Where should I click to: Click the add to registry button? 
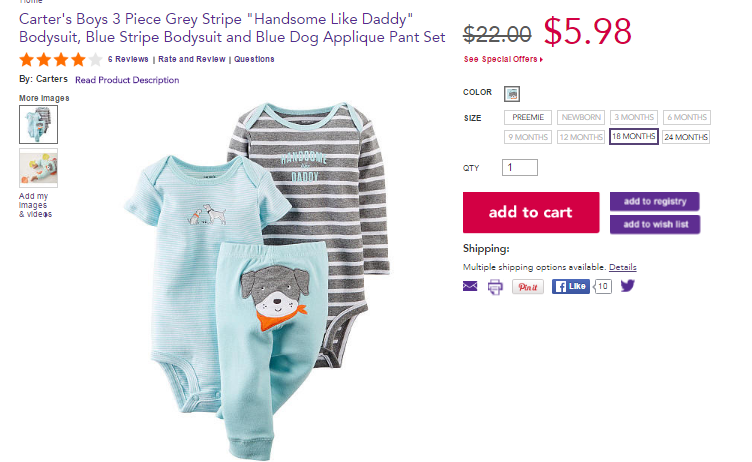tap(655, 201)
